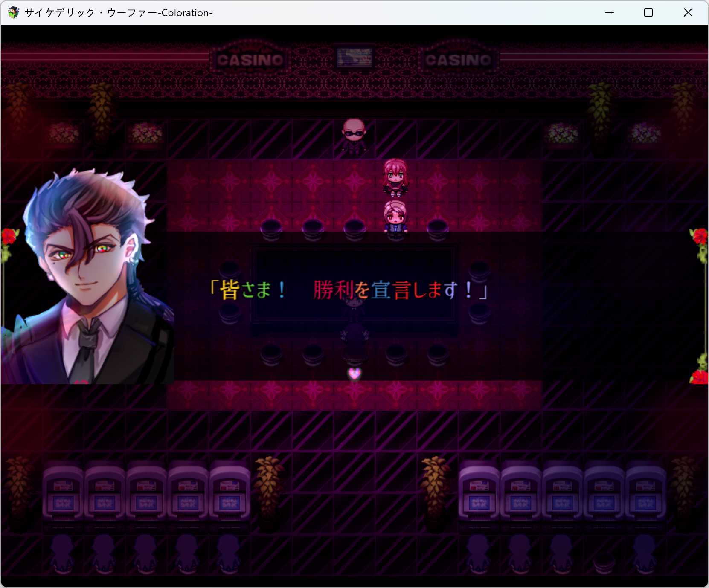Click the bald man with sunglasses sprite

(x=354, y=136)
